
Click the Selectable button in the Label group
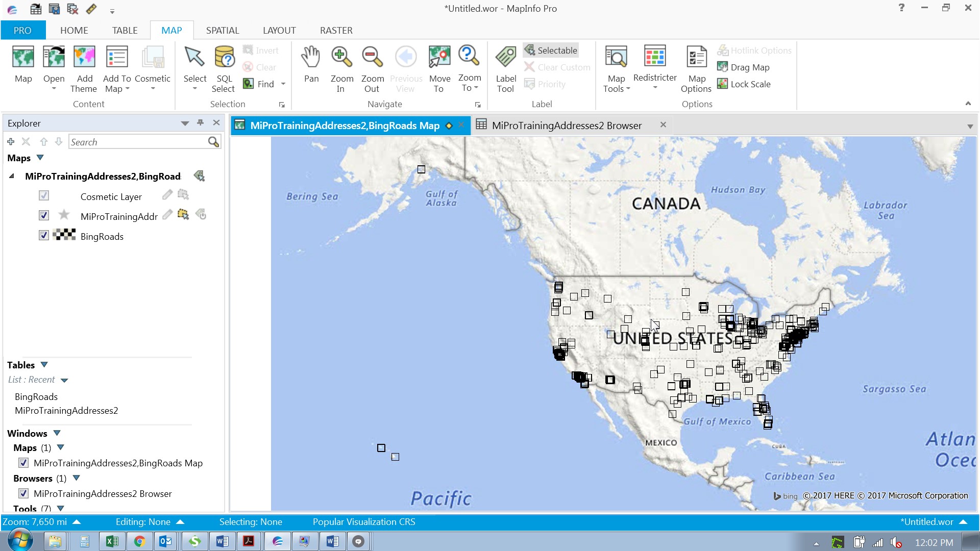pos(551,50)
